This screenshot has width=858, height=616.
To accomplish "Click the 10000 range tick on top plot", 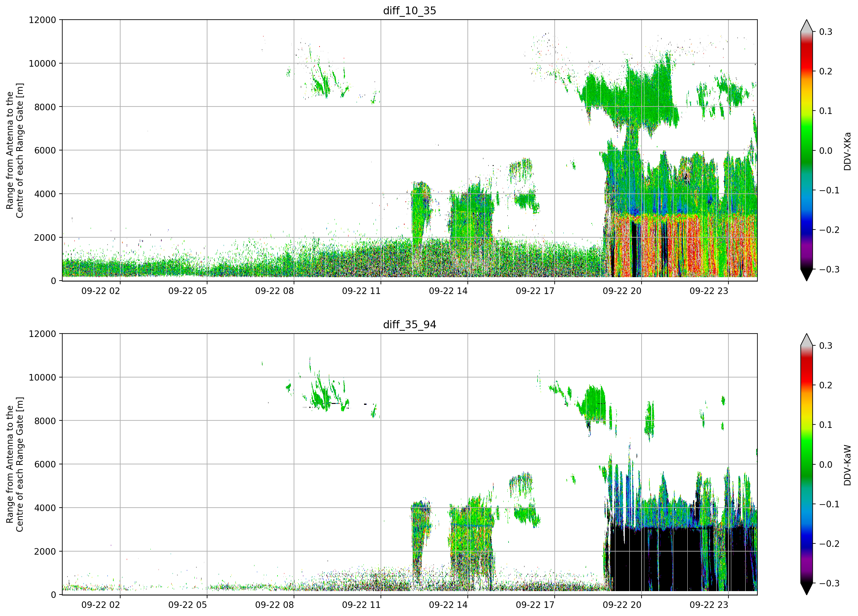I will [42, 64].
